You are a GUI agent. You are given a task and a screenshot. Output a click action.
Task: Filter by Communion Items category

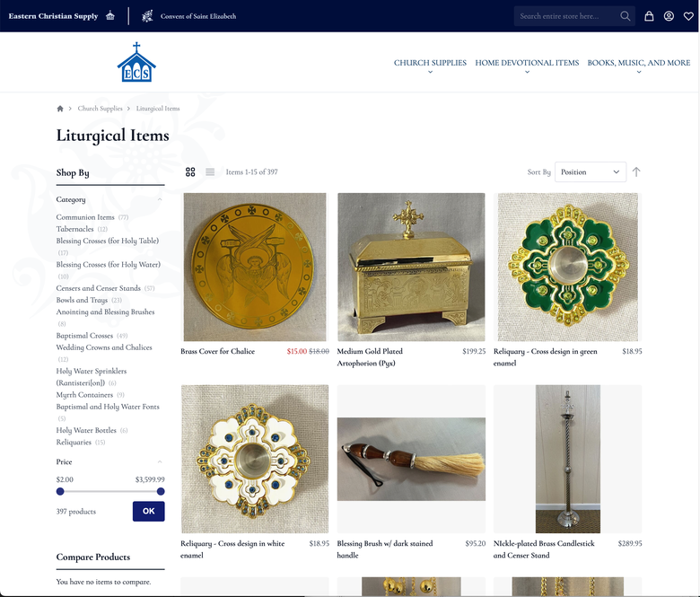tap(85, 217)
